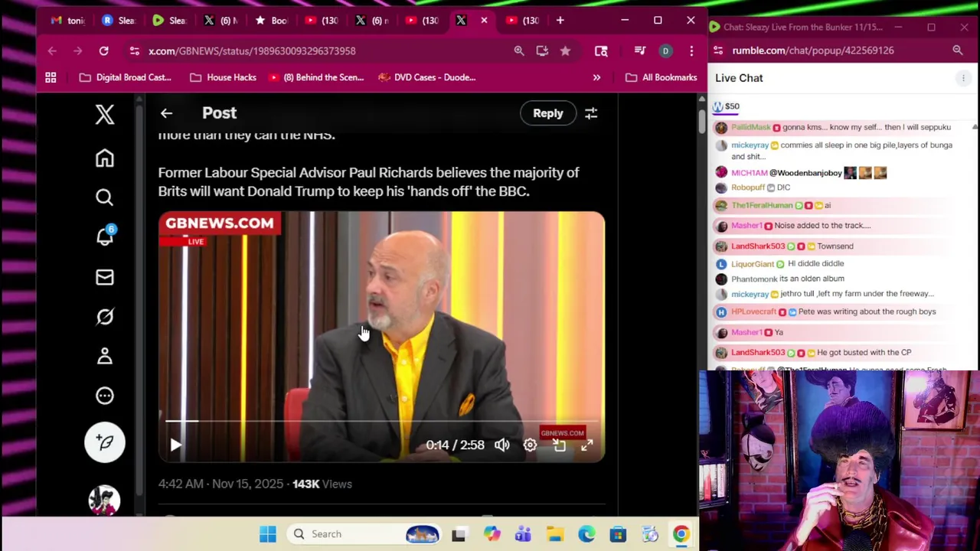Image resolution: width=980 pixels, height=551 pixels.
Task: Open DVD Cases - Duode... bookmark
Action: (427, 77)
